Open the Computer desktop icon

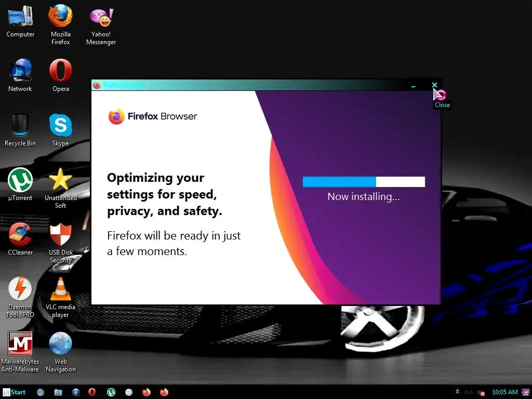[20, 22]
